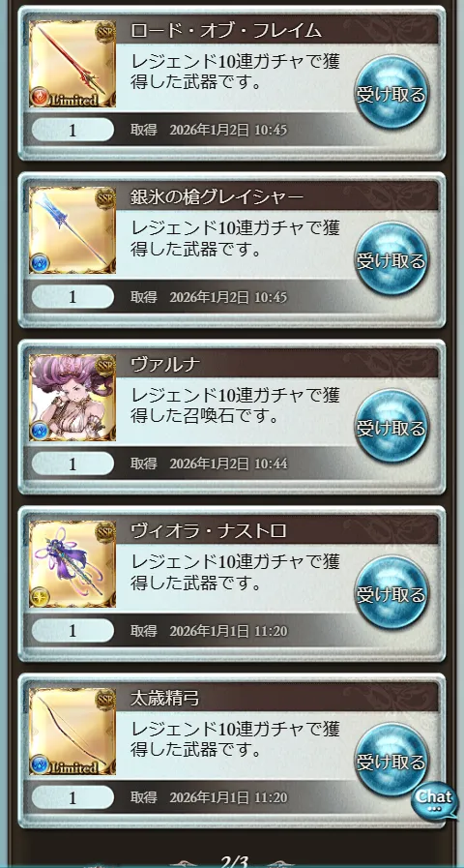Click quantity field of ロード・オブ・フレイム
Image resolution: width=464 pixels, height=868 pixels.
72,130
